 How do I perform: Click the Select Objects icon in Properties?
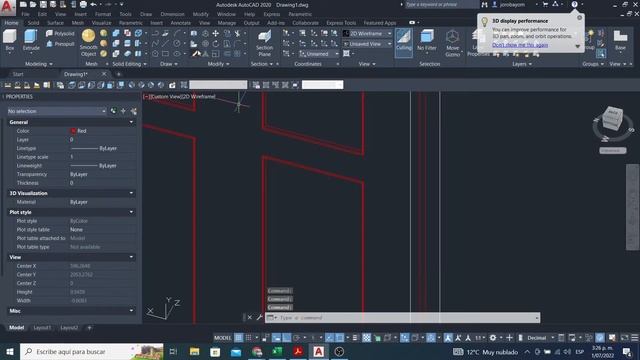123,111
